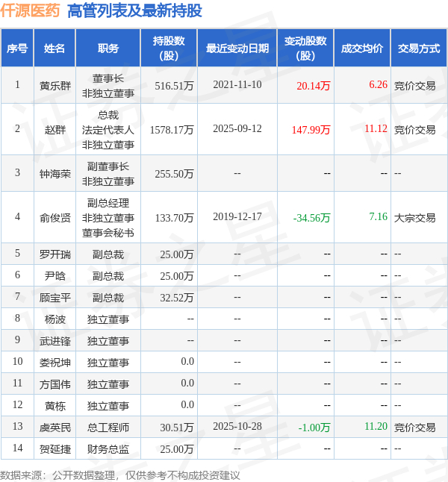The width and height of the screenshot is (448, 482).
Task: Click the position 法定代表人
Action: 108,130
